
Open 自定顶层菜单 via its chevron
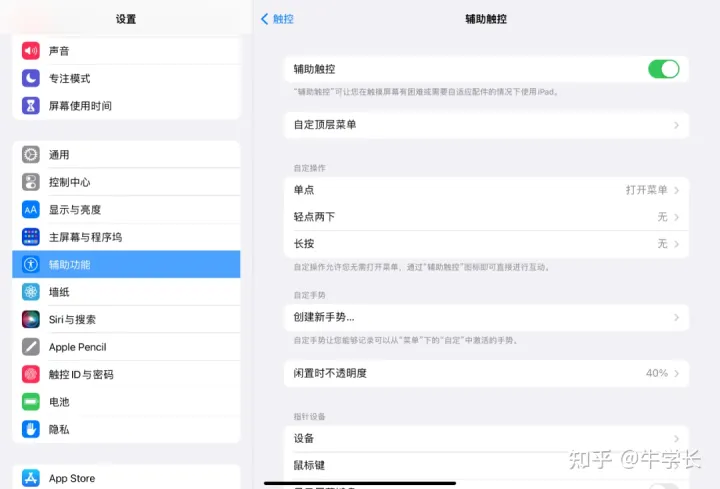tap(676, 125)
